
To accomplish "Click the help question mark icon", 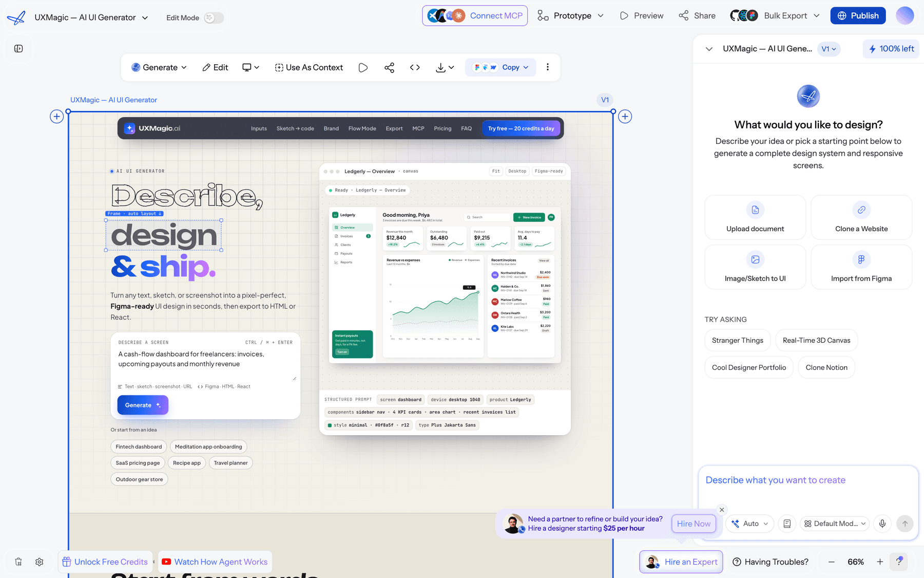I will pyautogui.click(x=899, y=562).
